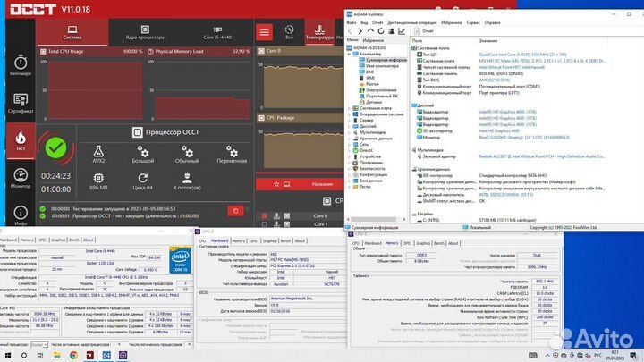Open the Socket selection dropdown in CPU-Z
This screenshot has height=362, width=644.
click(x=39, y=345)
